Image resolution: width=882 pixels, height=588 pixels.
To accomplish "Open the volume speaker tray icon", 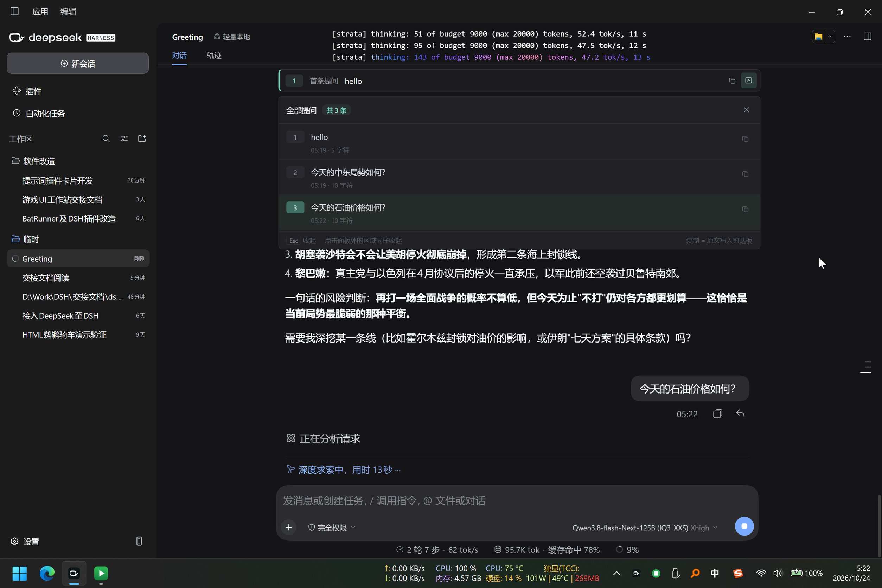I will point(778,573).
